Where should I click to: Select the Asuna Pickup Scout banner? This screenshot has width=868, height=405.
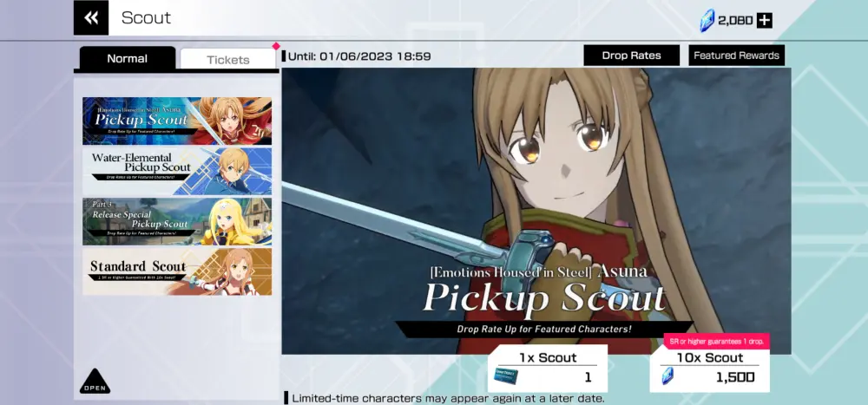click(x=177, y=121)
